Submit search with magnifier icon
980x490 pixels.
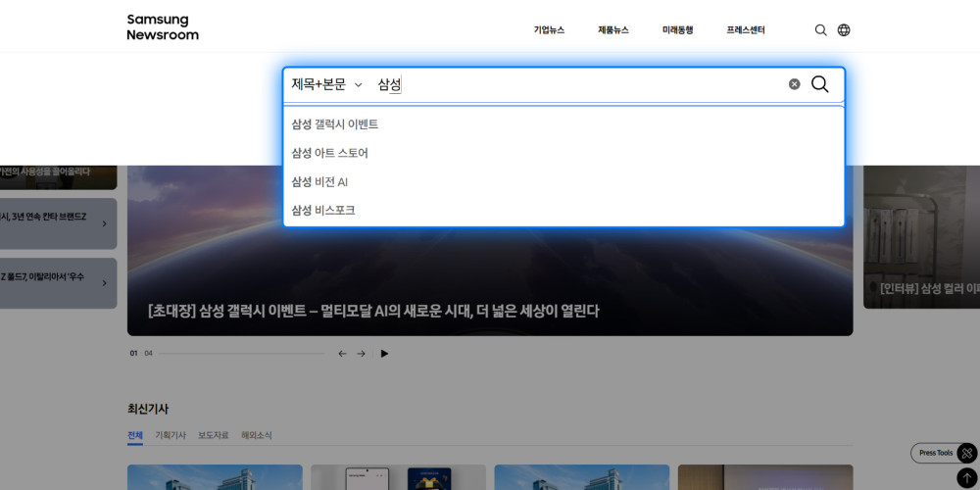click(820, 84)
